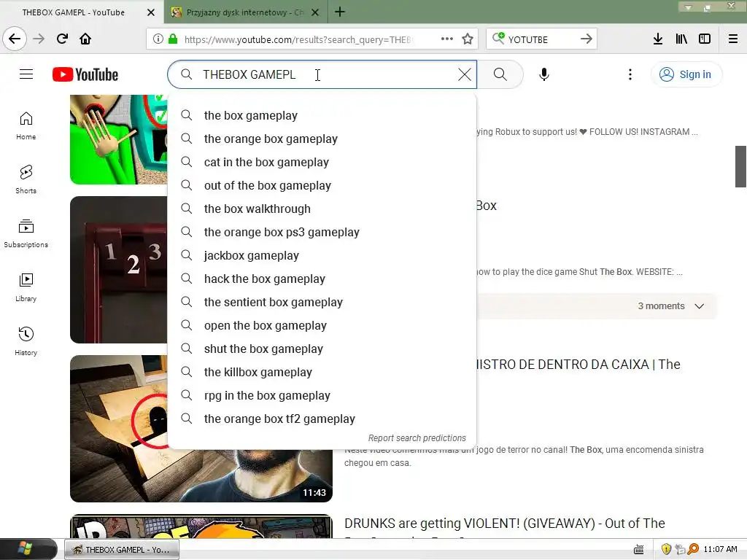Go forward with the browser forward arrow
This screenshot has width=747, height=560.
click(39, 39)
